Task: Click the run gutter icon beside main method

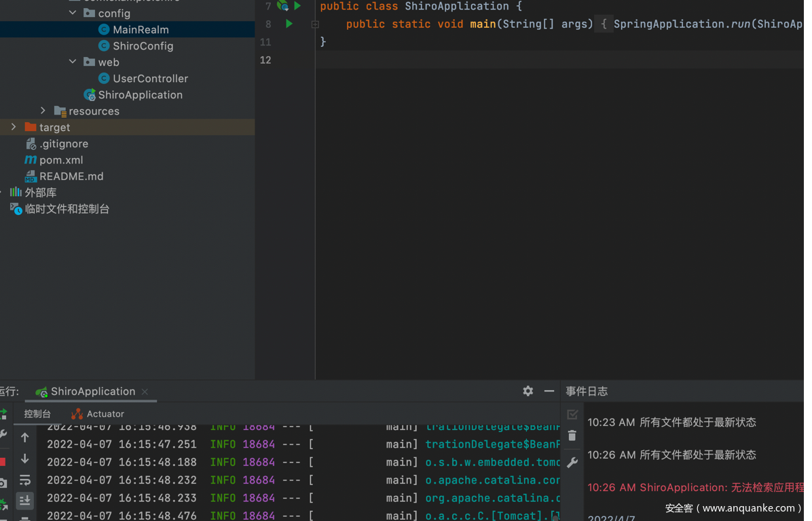Action: (289, 24)
